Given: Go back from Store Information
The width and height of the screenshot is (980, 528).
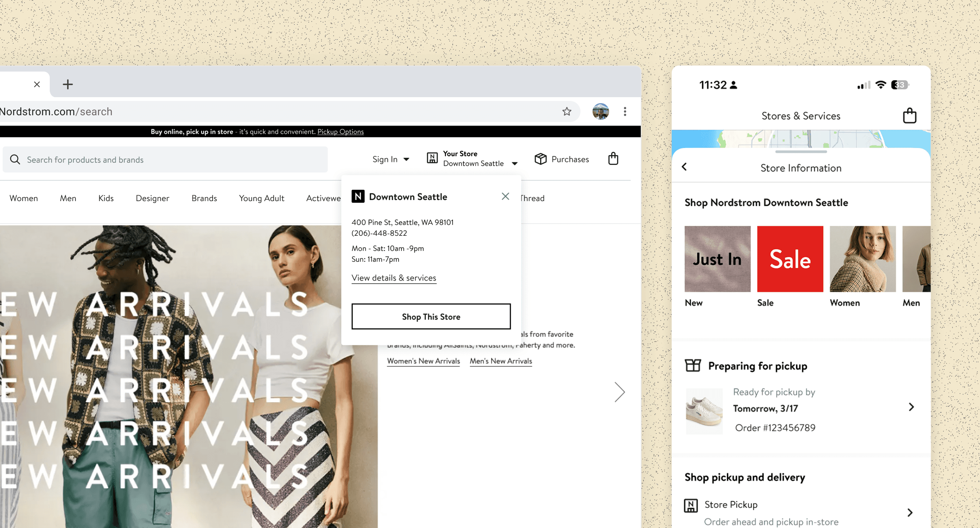Looking at the screenshot, I should [x=684, y=167].
